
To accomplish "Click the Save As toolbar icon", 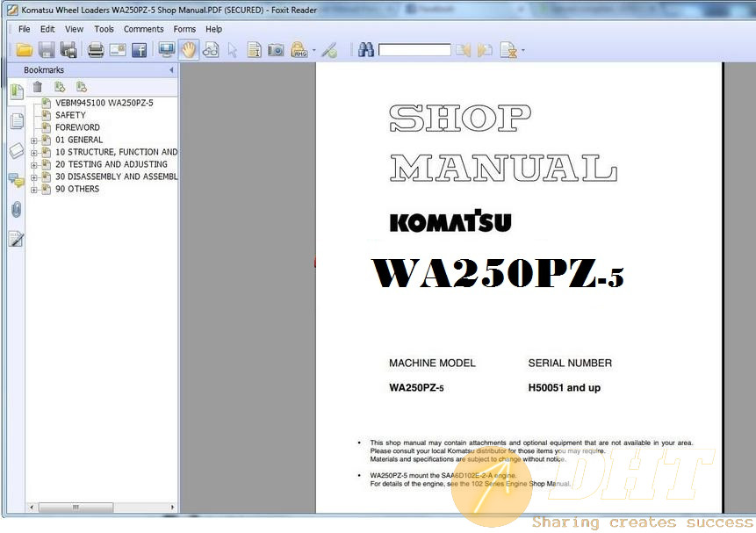I will click(68, 50).
